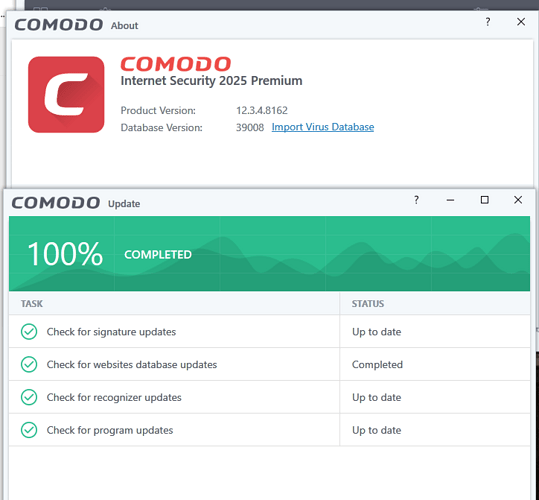Open help in the About window
Viewport: 539px width, 500px height.
487,22
